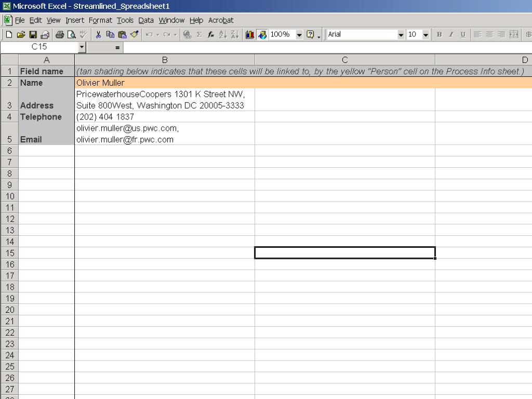The height and width of the screenshot is (399, 532).
Task: Open Office Assistant help icon
Action: pyautogui.click(x=310, y=34)
